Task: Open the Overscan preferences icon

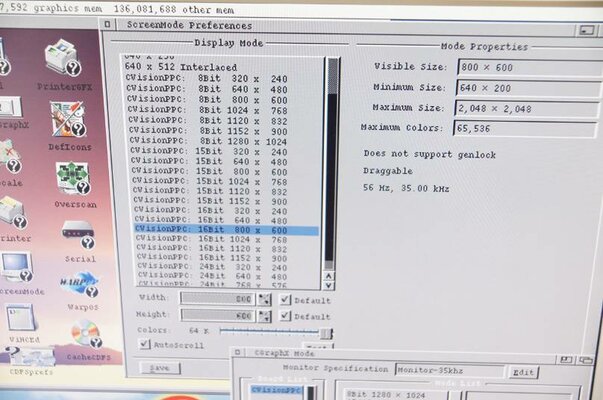Action: point(73,179)
